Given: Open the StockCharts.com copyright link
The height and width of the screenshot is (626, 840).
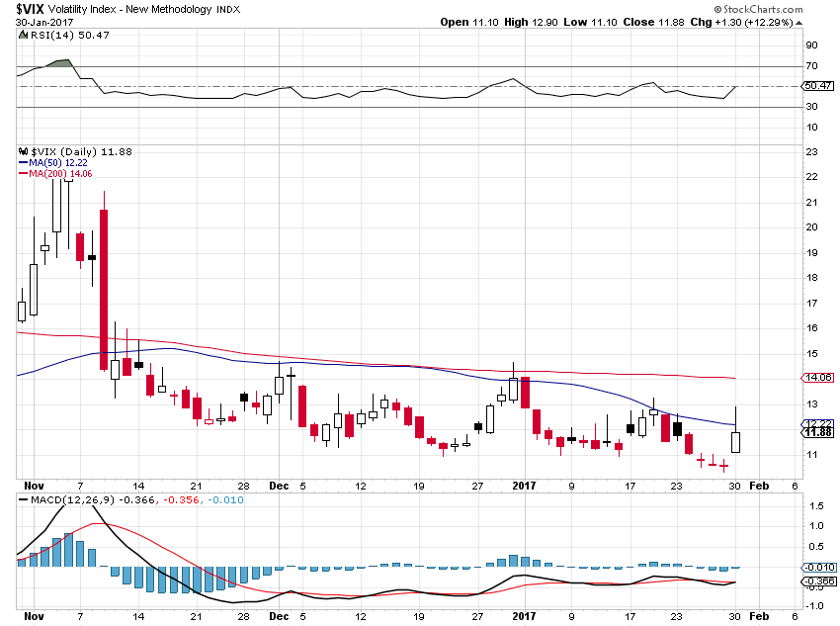Looking at the screenshot, I should pyautogui.click(x=758, y=8).
